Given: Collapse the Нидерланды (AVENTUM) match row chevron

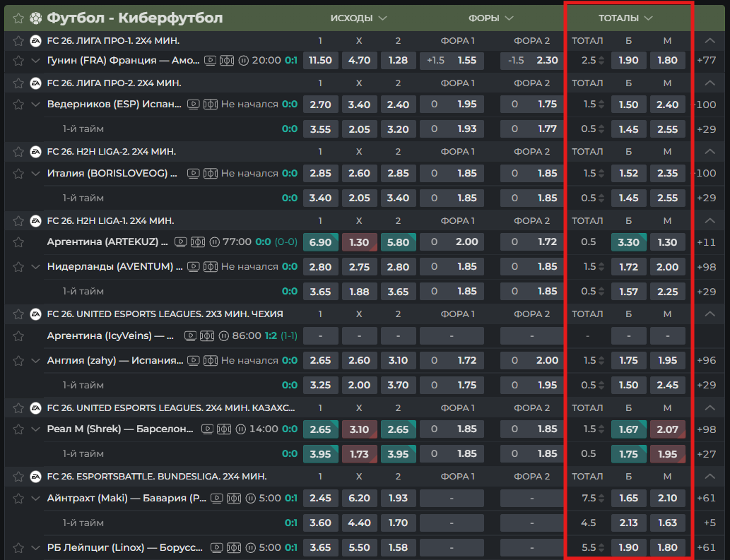Looking at the screenshot, I should (x=36, y=267).
